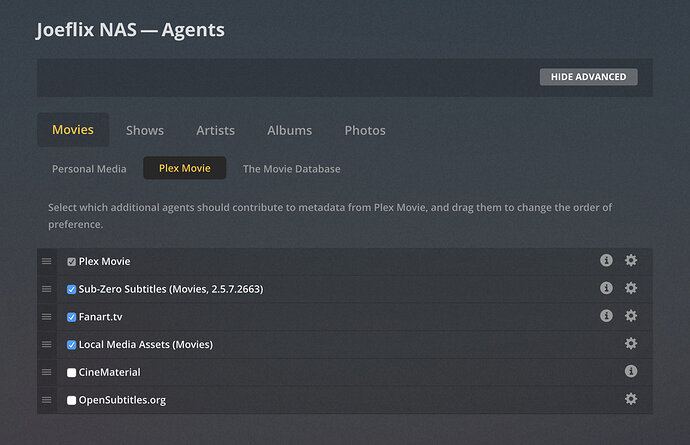Image resolution: width=690 pixels, height=445 pixels.
Task: Switch to the Shows tab
Action: [145, 130]
